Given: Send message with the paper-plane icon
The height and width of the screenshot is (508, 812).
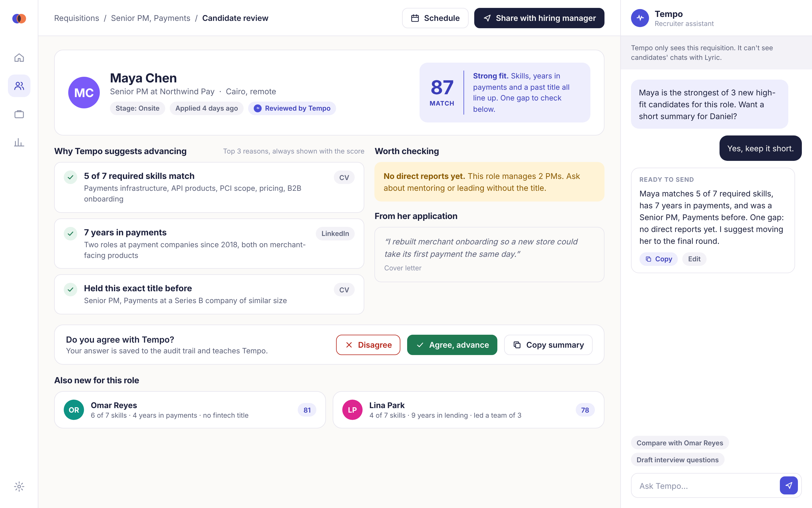Looking at the screenshot, I should click(x=789, y=485).
